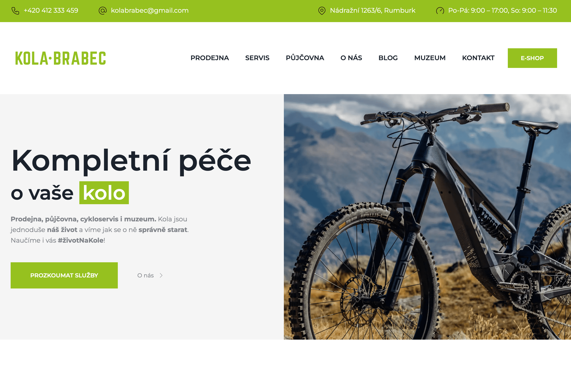
Task: Select O NÁS in the navigation bar
Action: click(x=351, y=58)
